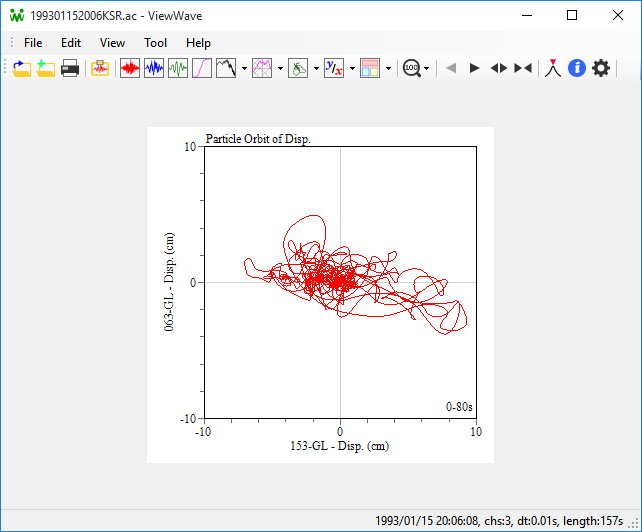Click the colored multi-panel layout icon
The height and width of the screenshot is (532, 642).
[x=370, y=68]
